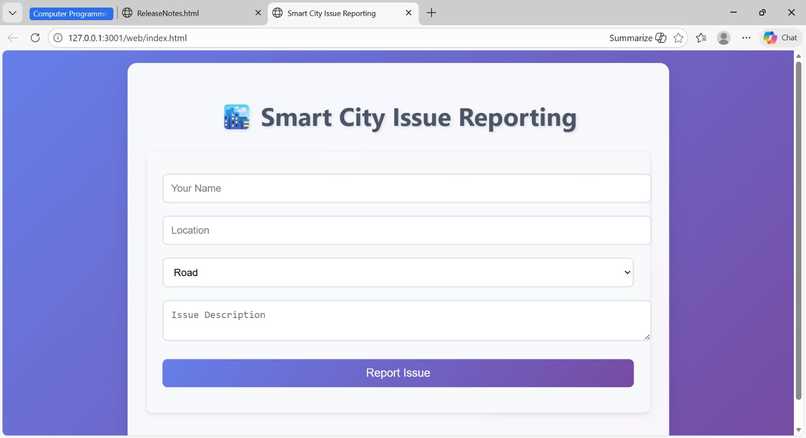
Task: View site information icon in address bar
Action: tap(58, 38)
